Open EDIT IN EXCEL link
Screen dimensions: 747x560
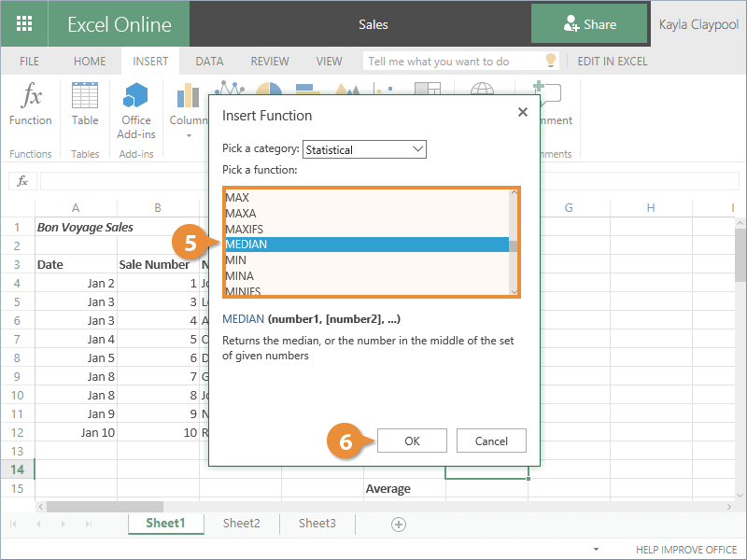[612, 62]
